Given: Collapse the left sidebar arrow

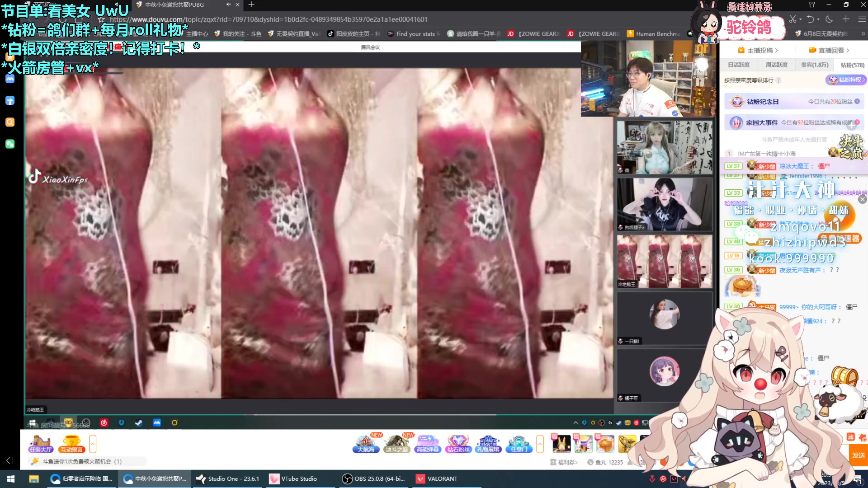Looking at the screenshot, I should [x=9, y=460].
